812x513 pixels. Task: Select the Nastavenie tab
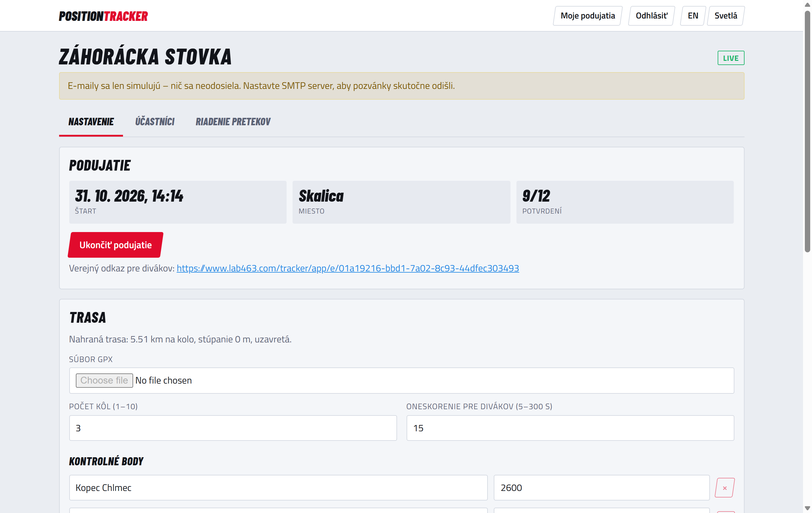tap(91, 122)
